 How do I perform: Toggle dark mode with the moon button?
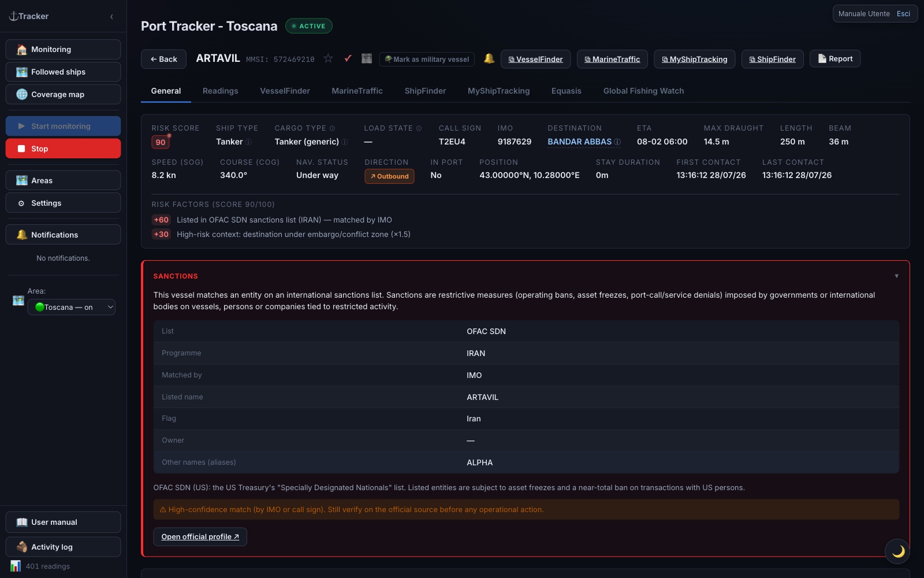click(897, 551)
